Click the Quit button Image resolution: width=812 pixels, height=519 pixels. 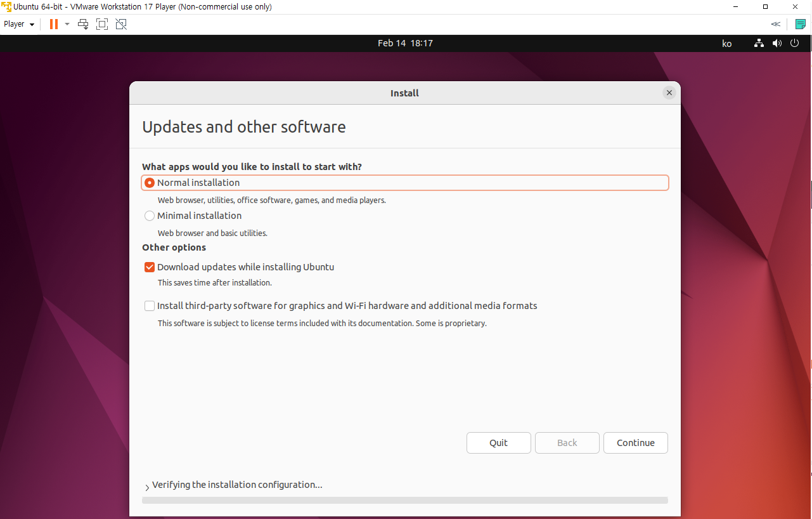pyautogui.click(x=498, y=443)
